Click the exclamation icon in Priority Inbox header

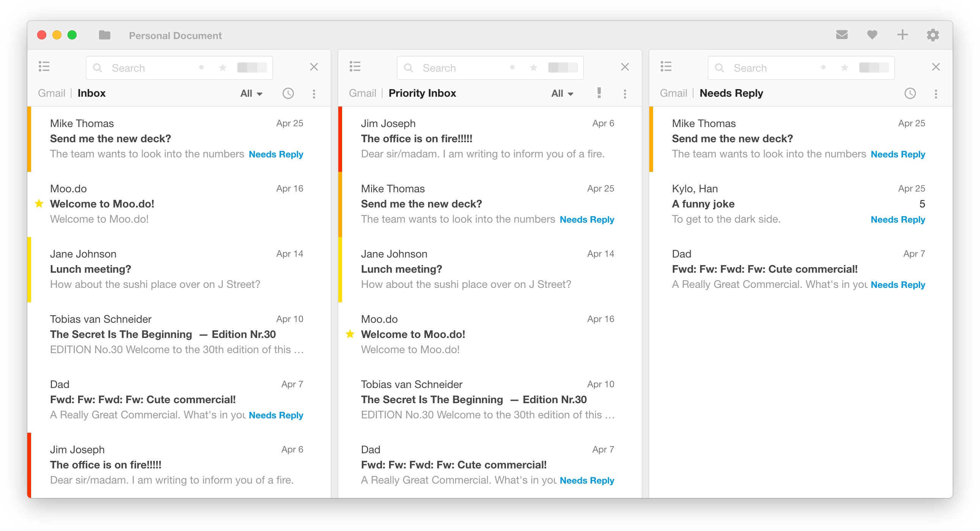[599, 93]
